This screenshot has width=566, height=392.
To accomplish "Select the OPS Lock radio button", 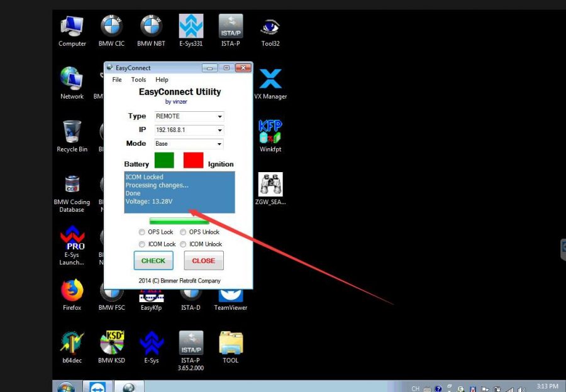I will tap(142, 232).
